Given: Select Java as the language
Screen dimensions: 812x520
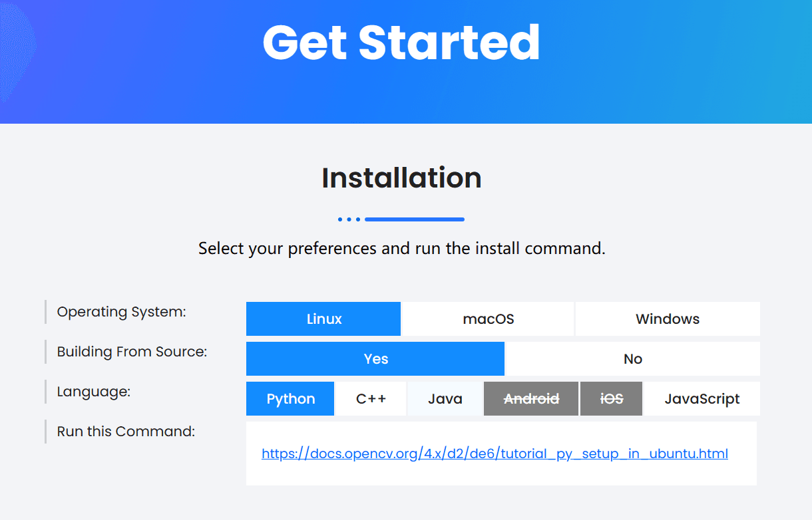Looking at the screenshot, I should pos(444,398).
